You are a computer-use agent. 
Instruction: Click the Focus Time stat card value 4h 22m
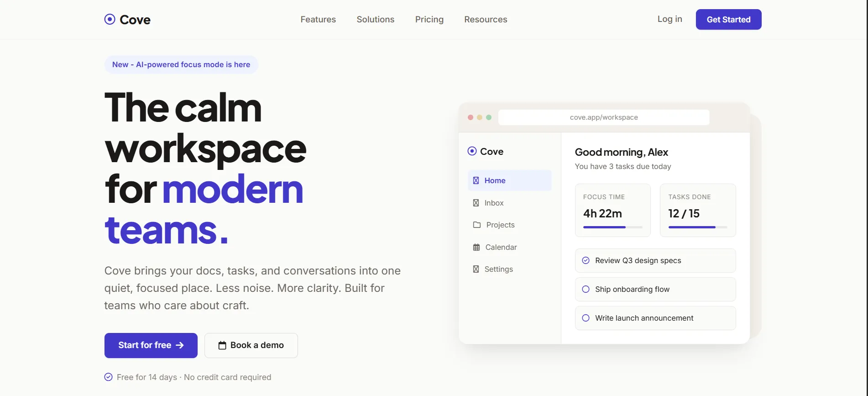602,213
